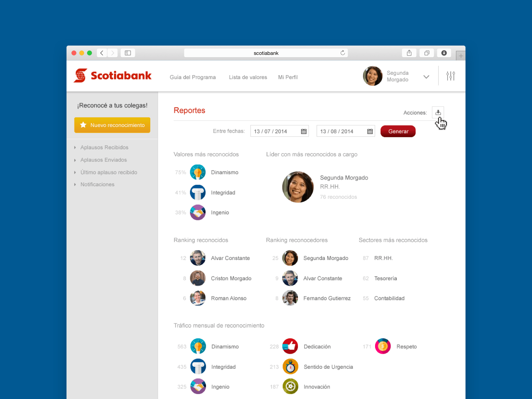Open a new Safari tab with plus button
The width and height of the screenshot is (532, 399).
(461, 56)
